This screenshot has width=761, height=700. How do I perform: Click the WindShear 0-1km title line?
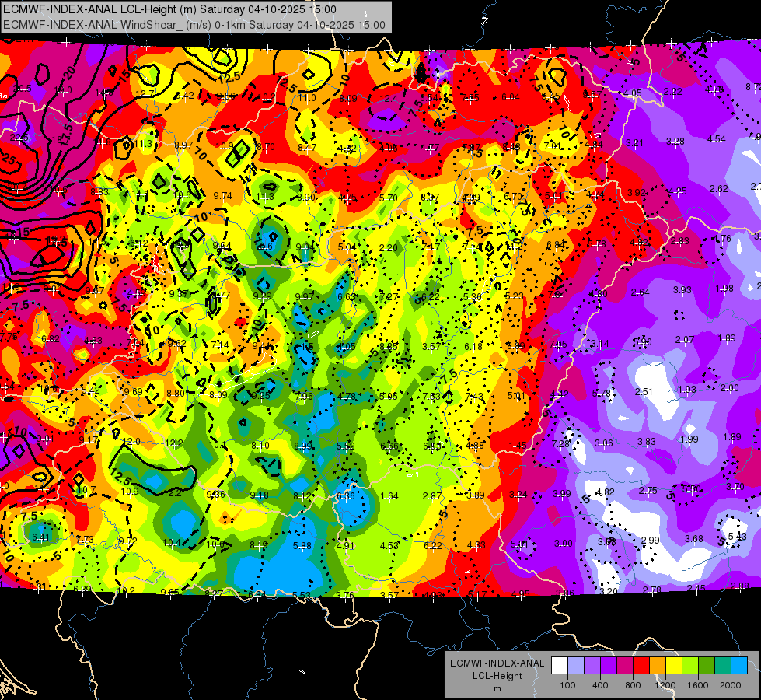point(194,25)
